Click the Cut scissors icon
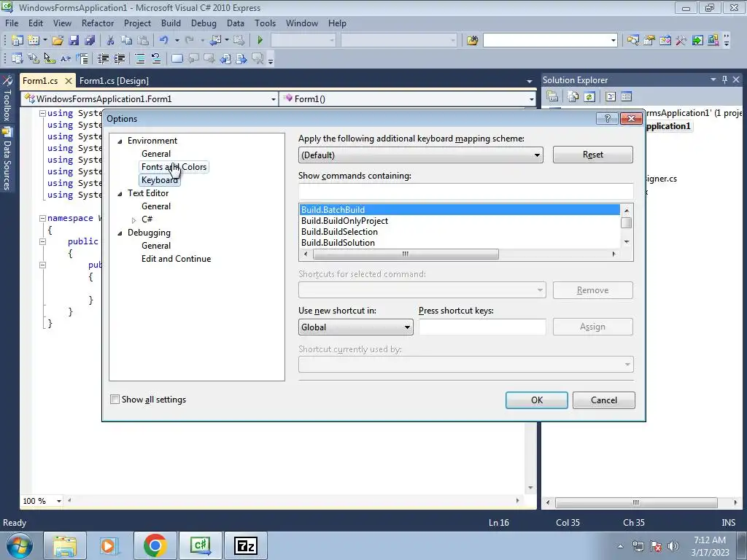The width and height of the screenshot is (747, 560). 110,41
